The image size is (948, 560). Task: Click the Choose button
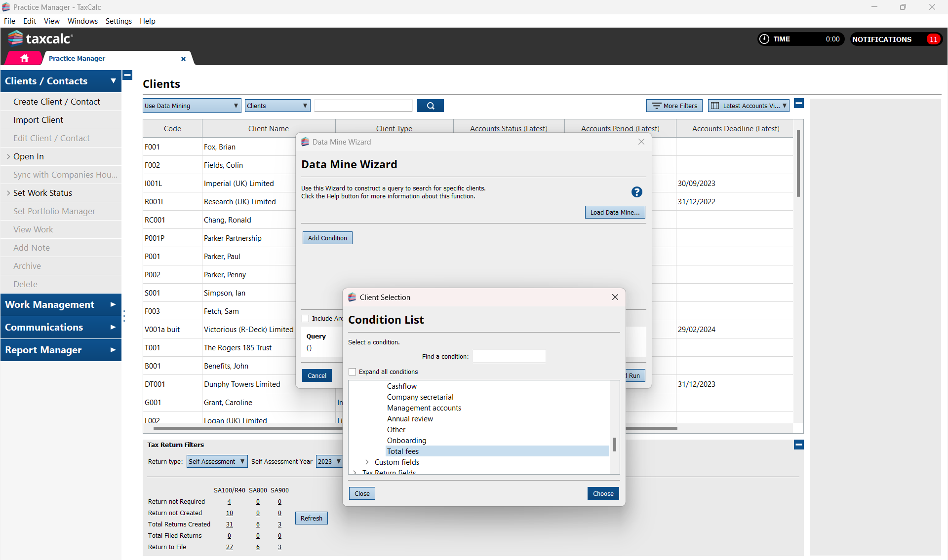[x=603, y=493]
